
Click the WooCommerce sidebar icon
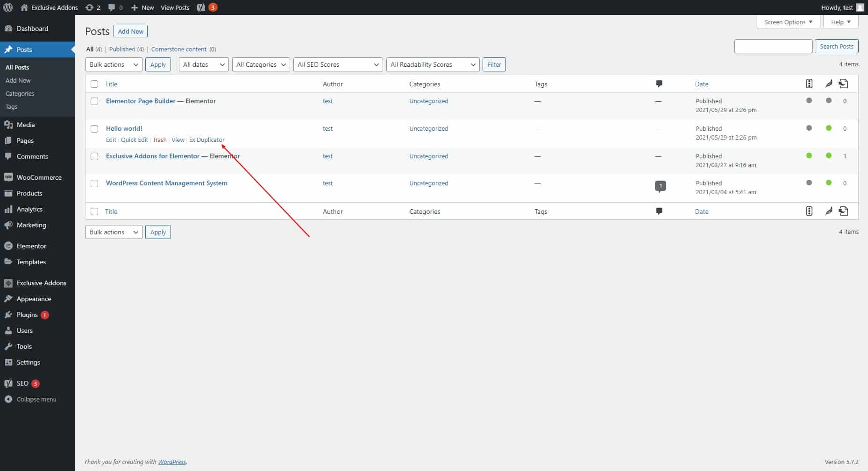(x=8, y=177)
